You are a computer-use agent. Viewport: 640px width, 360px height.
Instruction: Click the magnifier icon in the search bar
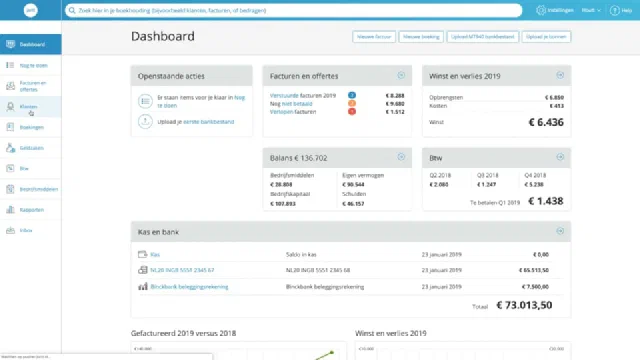pyautogui.click(x=72, y=10)
